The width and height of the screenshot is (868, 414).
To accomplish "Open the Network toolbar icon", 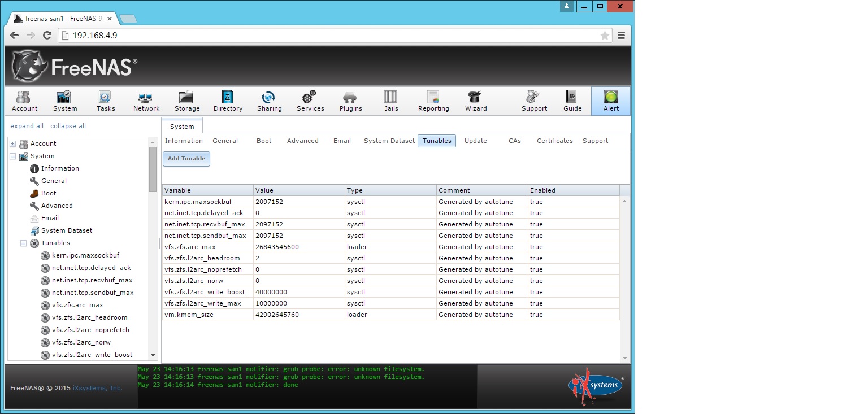I will (146, 101).
